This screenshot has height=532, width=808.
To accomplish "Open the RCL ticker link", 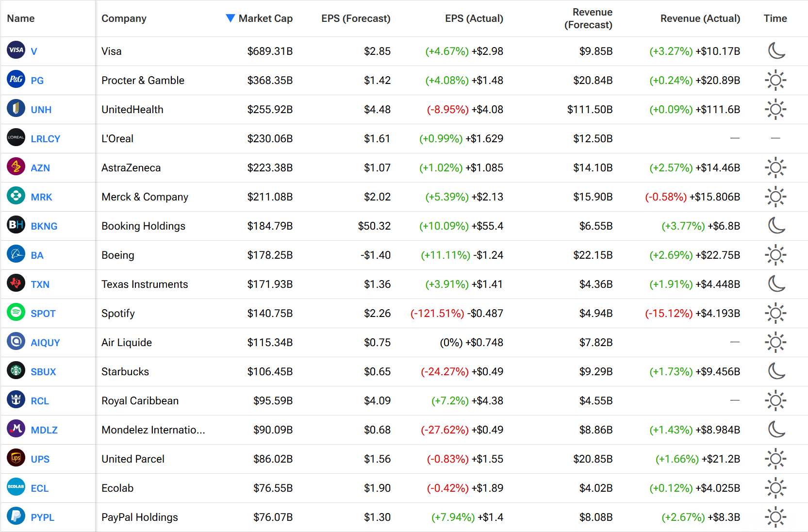I will point(40,401).
